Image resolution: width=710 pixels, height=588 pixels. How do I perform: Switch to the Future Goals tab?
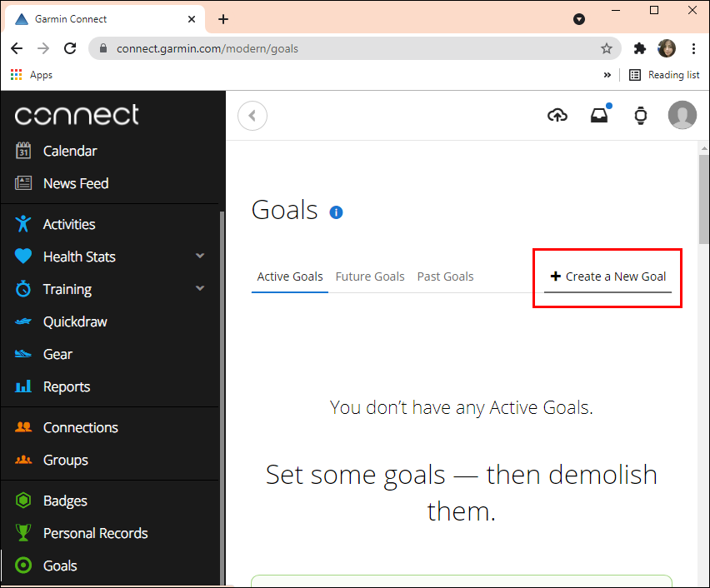click(370, 277)
